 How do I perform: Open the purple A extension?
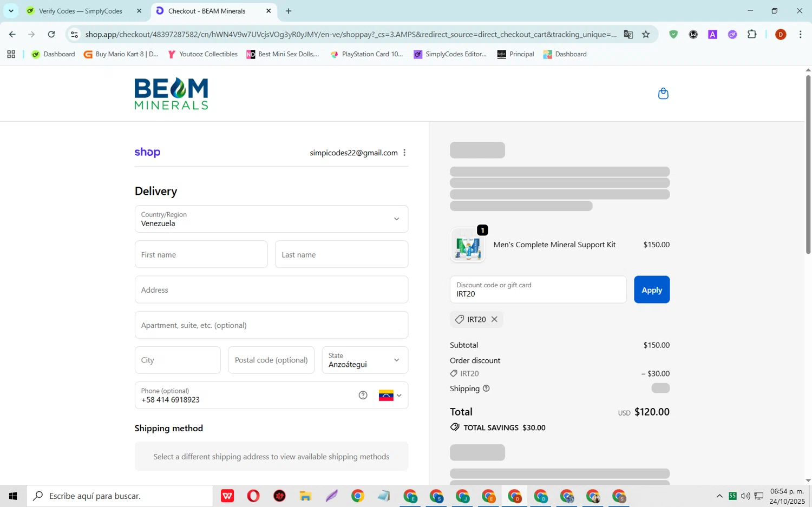pyautogui.click(x=713, y=34)
